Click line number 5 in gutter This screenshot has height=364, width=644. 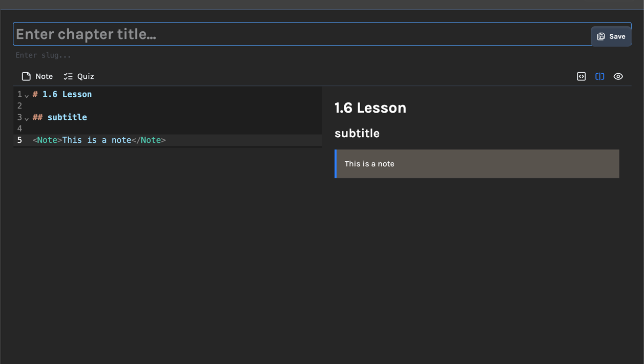click(x=19, y=140)
